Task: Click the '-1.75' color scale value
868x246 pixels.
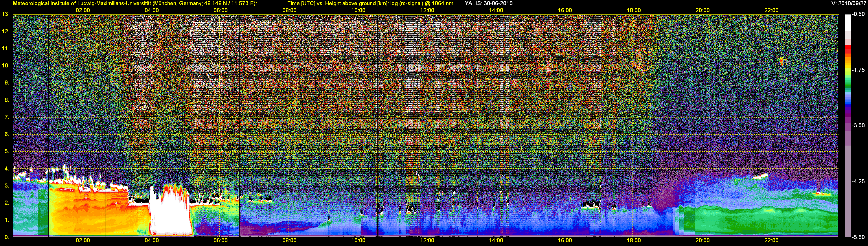Action: [858, 70]
